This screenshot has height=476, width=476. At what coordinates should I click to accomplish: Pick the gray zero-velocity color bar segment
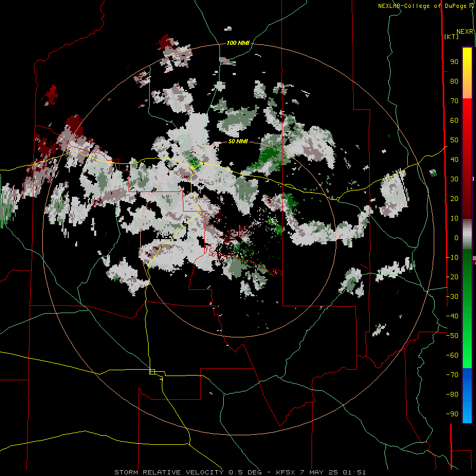click(x=467, y=234)
